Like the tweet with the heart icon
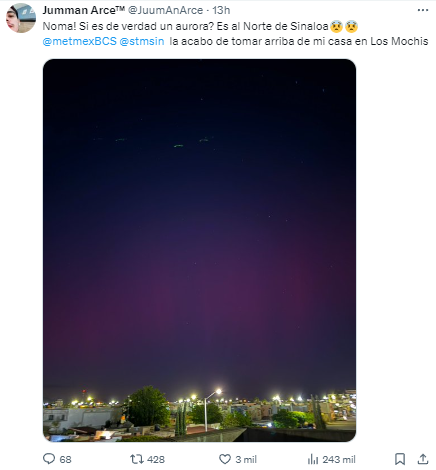This screenshot has width=436, height=470. (225, 459)
